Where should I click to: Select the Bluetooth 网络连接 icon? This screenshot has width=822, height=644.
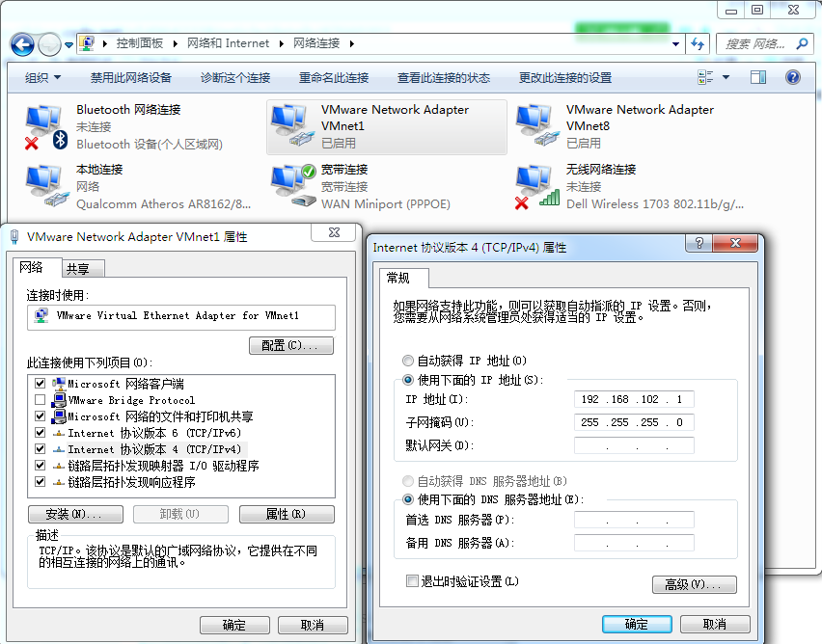pos(46,127)
